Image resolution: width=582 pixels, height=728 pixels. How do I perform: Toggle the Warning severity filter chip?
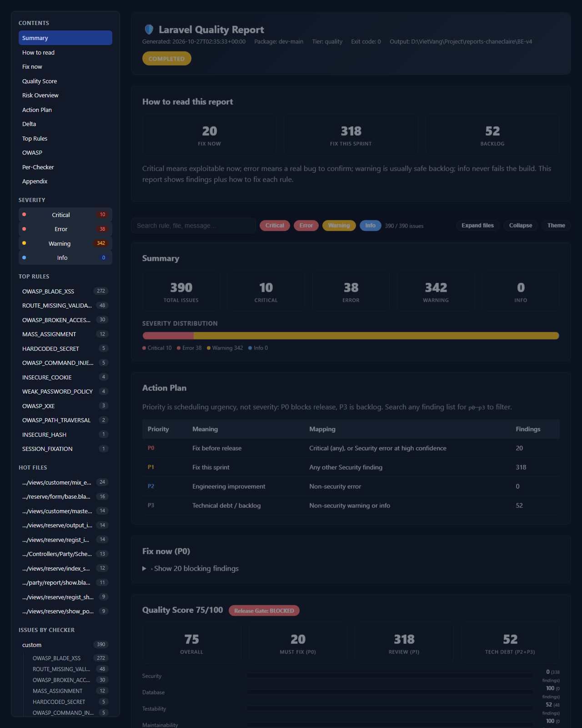[x=339, y=226]
